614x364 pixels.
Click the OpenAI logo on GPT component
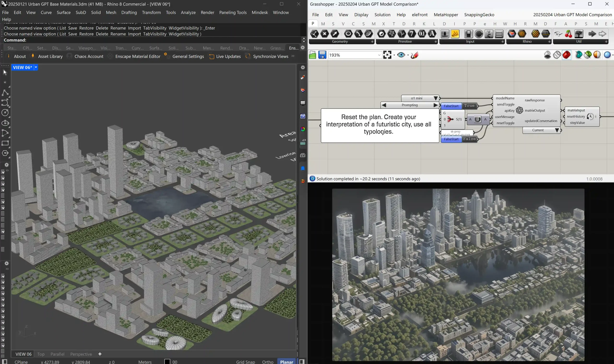519,110
